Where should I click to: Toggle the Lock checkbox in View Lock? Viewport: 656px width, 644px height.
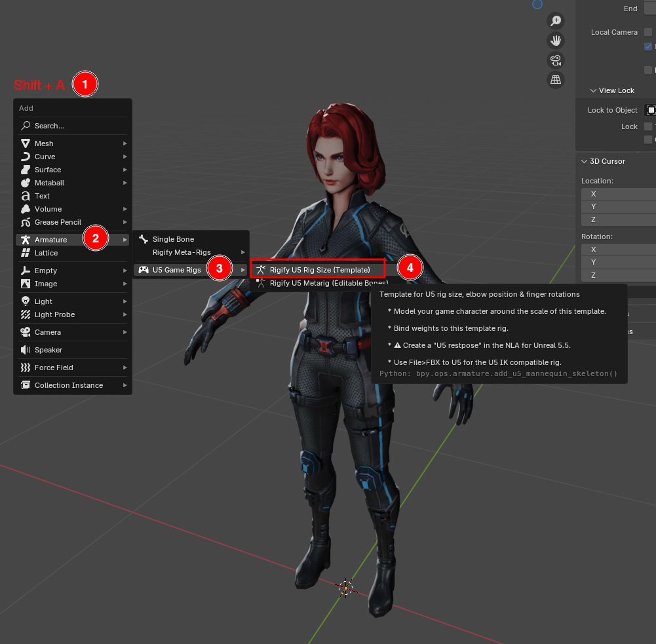click(647, 126)
